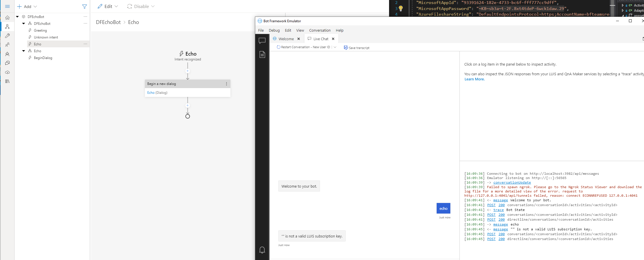Open the Restart Conversation dropdown arrow

click(x=335, y=47)
